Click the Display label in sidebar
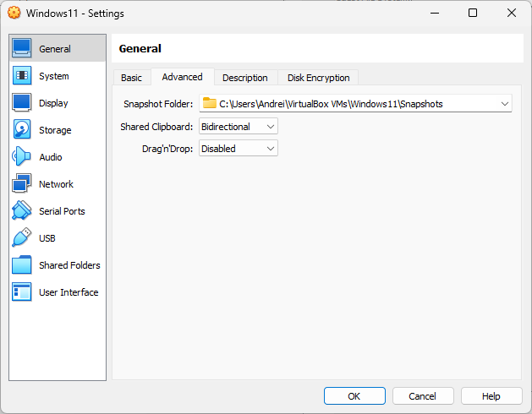 pyautogui.click(x=53, y=103)
